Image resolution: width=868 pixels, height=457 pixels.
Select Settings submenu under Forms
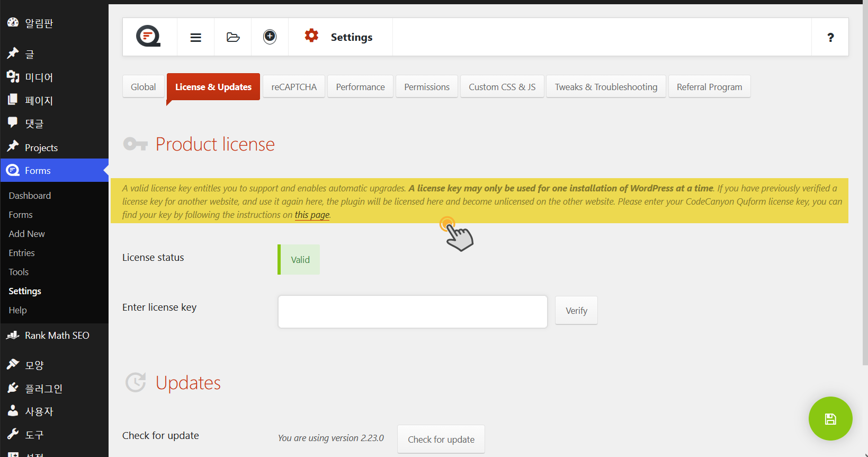25,291
